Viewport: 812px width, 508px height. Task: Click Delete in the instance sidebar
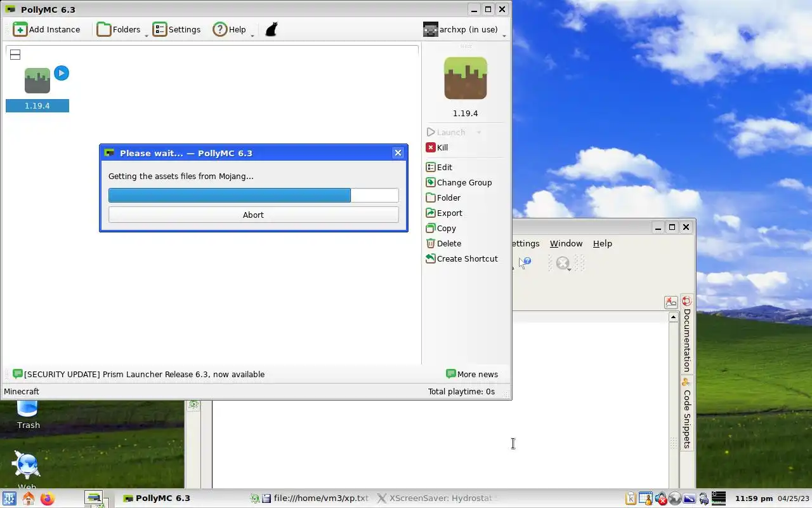click(x=443, y=243)
